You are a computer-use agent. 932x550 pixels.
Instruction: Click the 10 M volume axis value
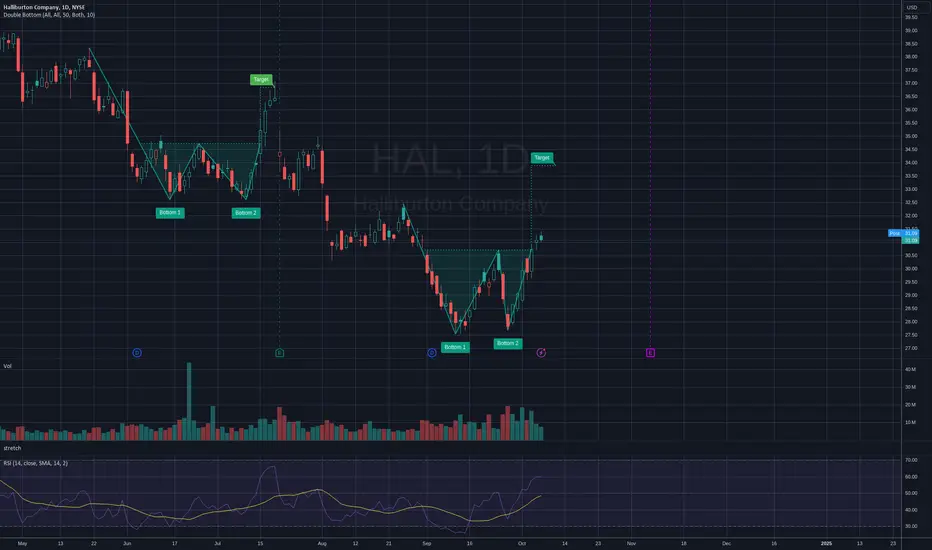coord(910,422)
